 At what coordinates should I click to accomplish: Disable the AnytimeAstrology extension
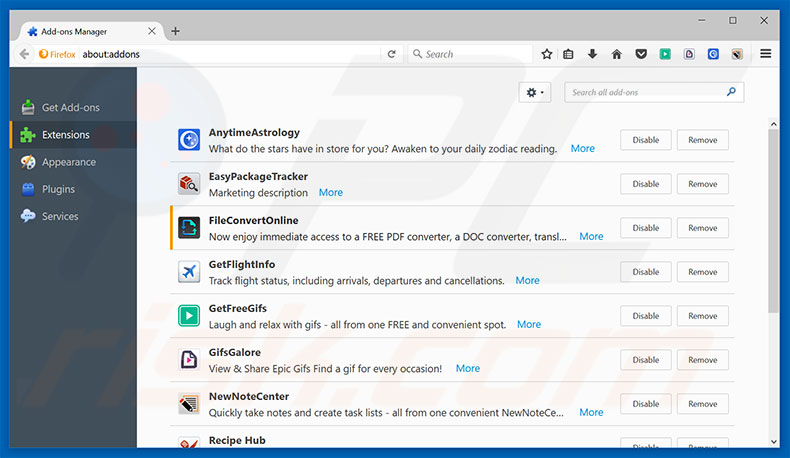(x=645, y=140)
